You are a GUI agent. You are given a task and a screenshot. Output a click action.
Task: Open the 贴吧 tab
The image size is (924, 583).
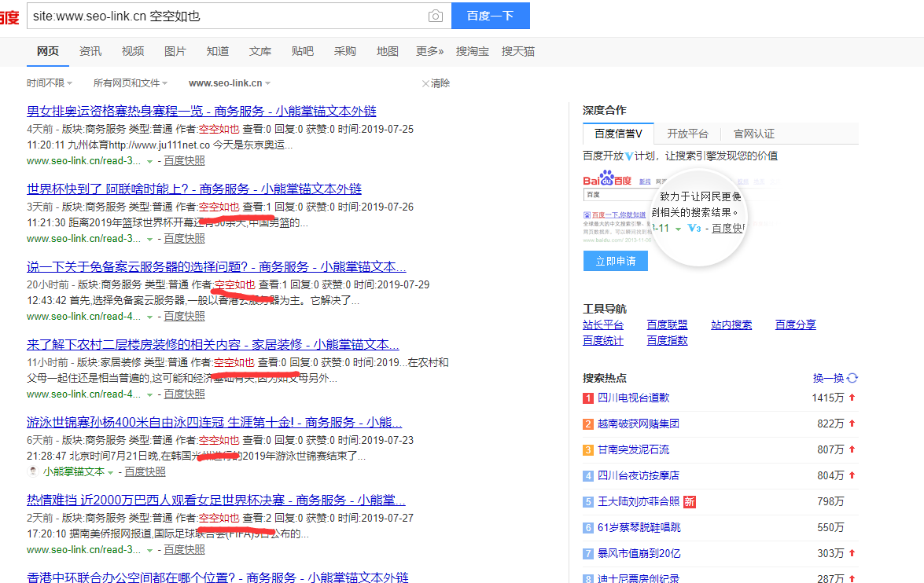302,51
